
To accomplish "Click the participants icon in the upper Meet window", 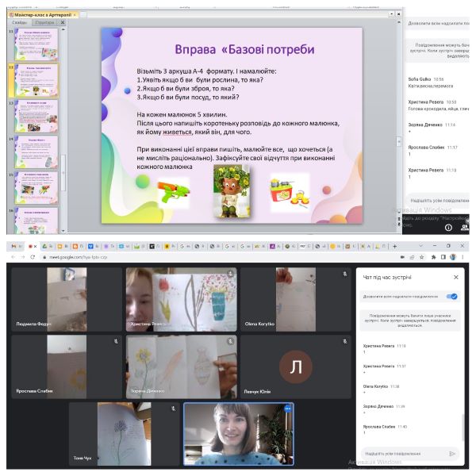I will point(464,228).
